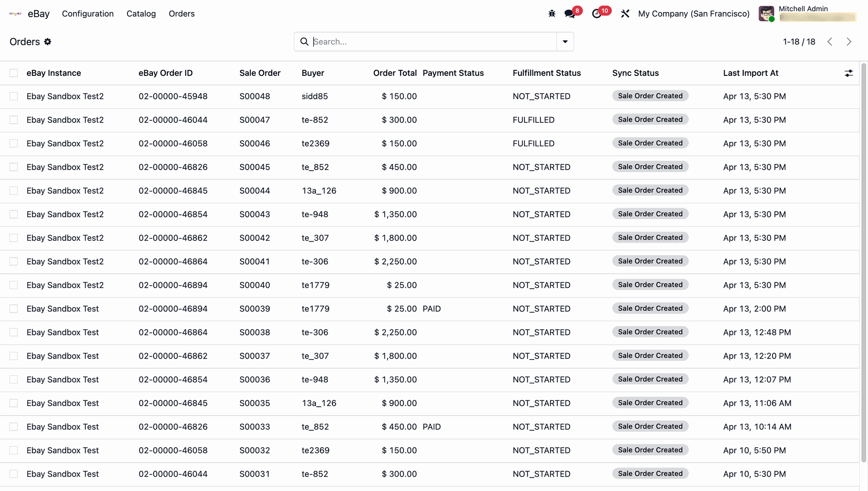
Task: Open the company switcher My Company (San Francisco)
Action: pyautogui.click(x=694, y=14)
